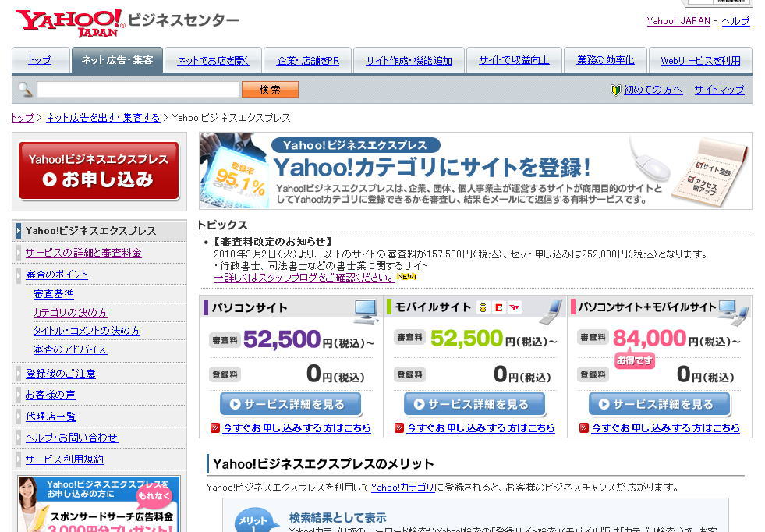Click the beginner shield icon beside 初めての方へ
This screenshot has width=765, height=532.
616,90
